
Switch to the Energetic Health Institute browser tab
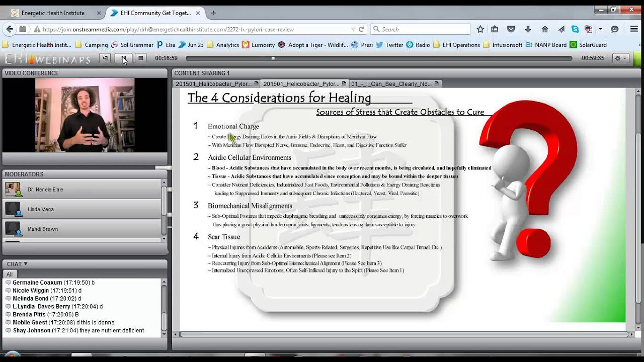[54, 13]
